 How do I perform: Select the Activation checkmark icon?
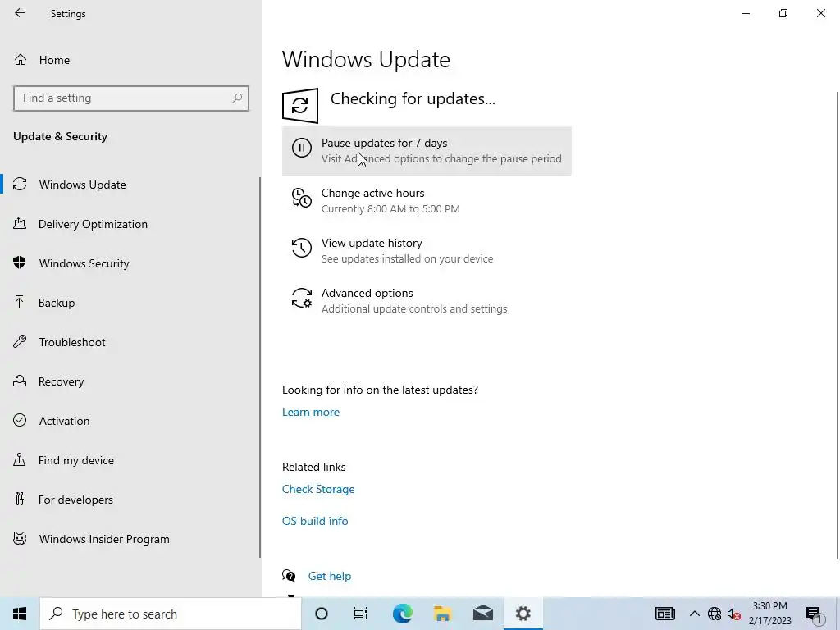point(20,420)
